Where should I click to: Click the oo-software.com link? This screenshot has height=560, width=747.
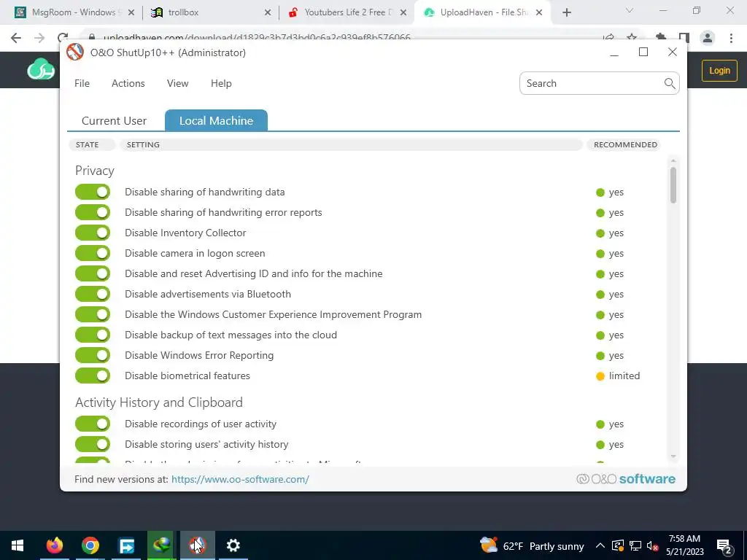pyautogui.click(x=240, y=479)
